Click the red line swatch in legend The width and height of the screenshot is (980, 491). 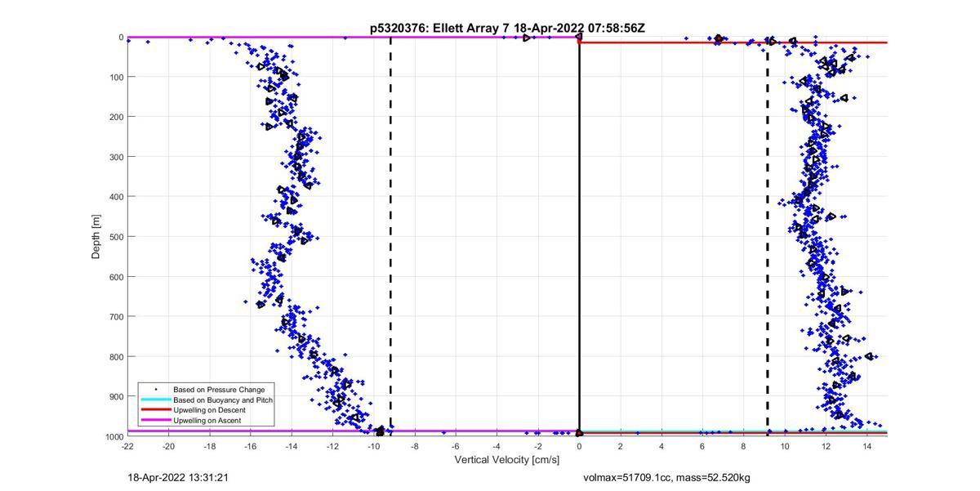coord(155,410)
